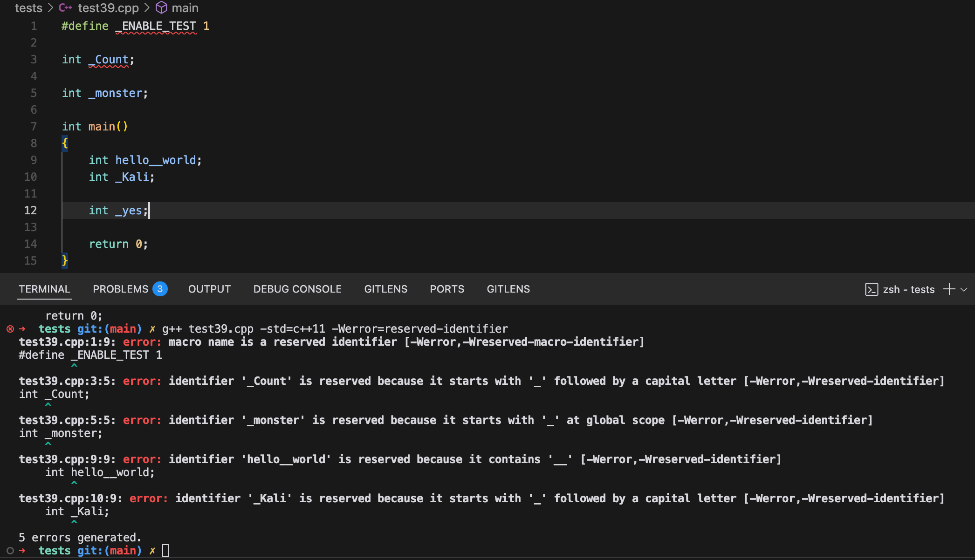Screen dimensions: 975x560
Task: Switch to the PROBLEMS tab
Action: pos(120,289)
